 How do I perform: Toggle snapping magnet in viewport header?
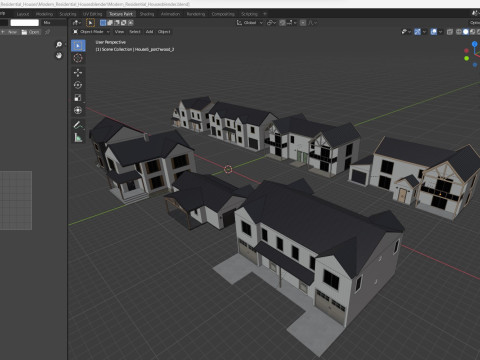pos(282,23)
